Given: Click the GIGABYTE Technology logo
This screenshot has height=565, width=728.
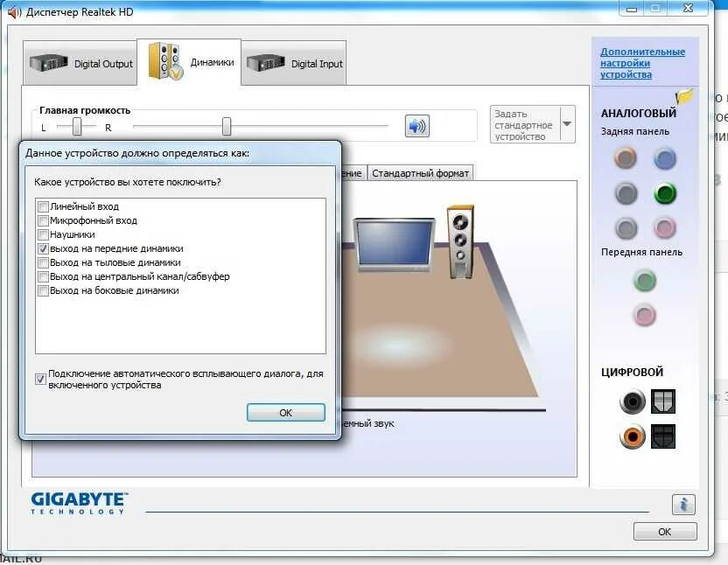Looking at the screenshot, I should 79,503.
